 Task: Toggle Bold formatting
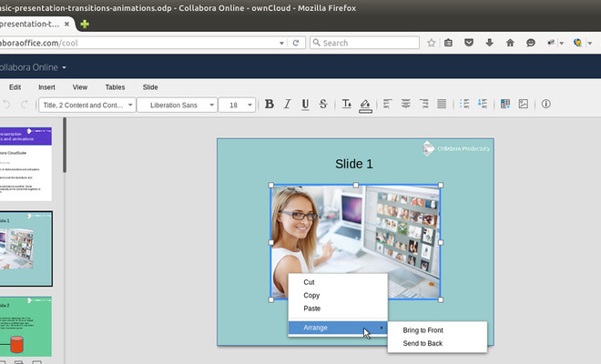269,105
